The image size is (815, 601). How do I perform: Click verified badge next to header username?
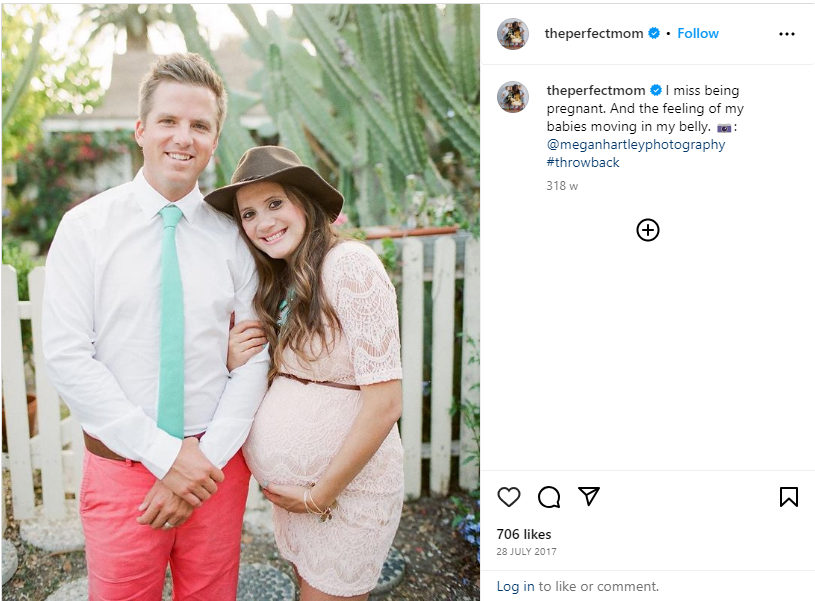(654, 33)
